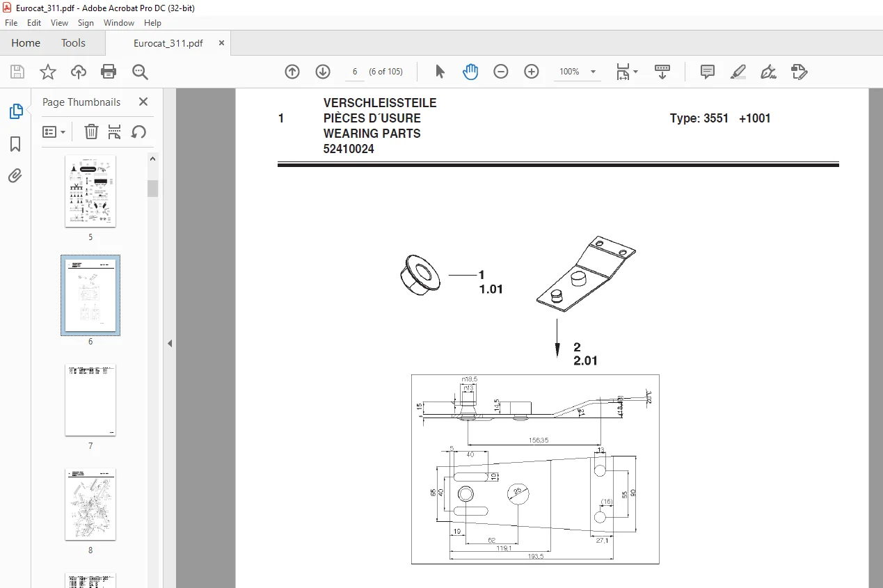Image resolution: width=883 pixels, height=588 pixels.
Task: Click the part label 1.01
Action: pyautogui.click(x=491, y=289)
